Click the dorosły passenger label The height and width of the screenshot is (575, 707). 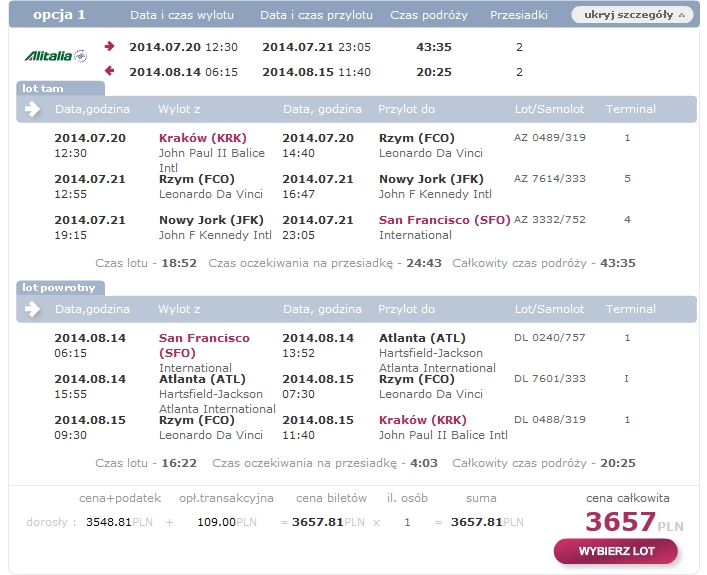(51, 522)
